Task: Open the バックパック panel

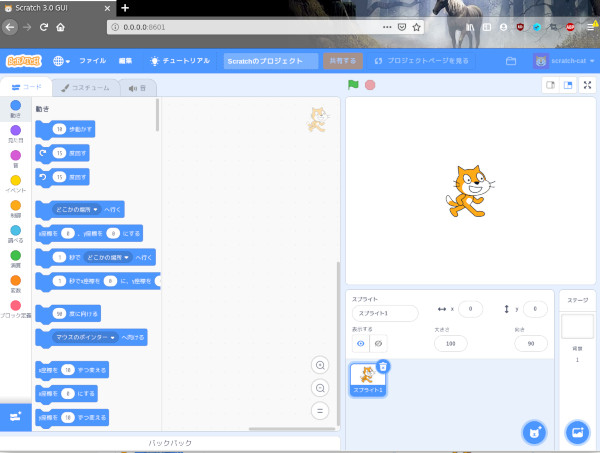Action: point(170,443)
